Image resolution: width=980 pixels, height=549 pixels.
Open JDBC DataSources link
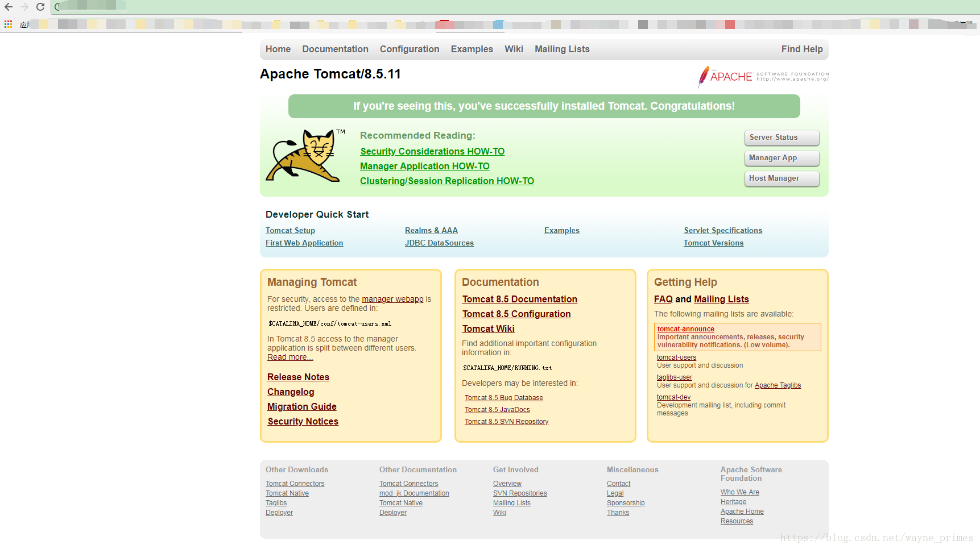pos(439,243)
